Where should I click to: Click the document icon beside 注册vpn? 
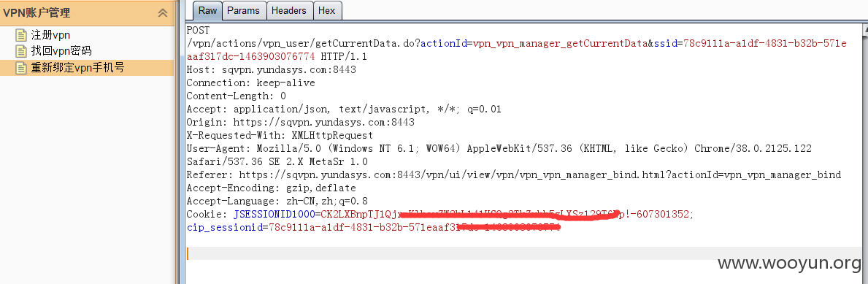click(21, 36)
